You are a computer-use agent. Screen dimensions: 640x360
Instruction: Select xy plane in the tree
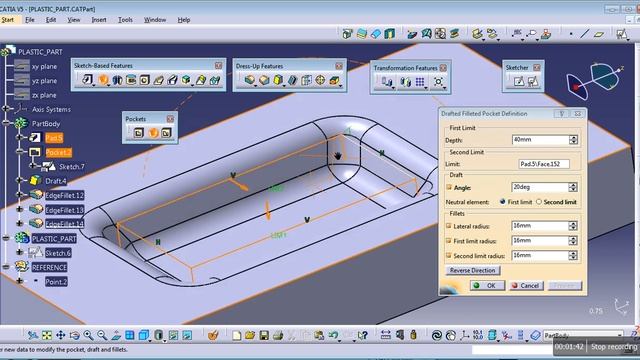click(44, 66)
